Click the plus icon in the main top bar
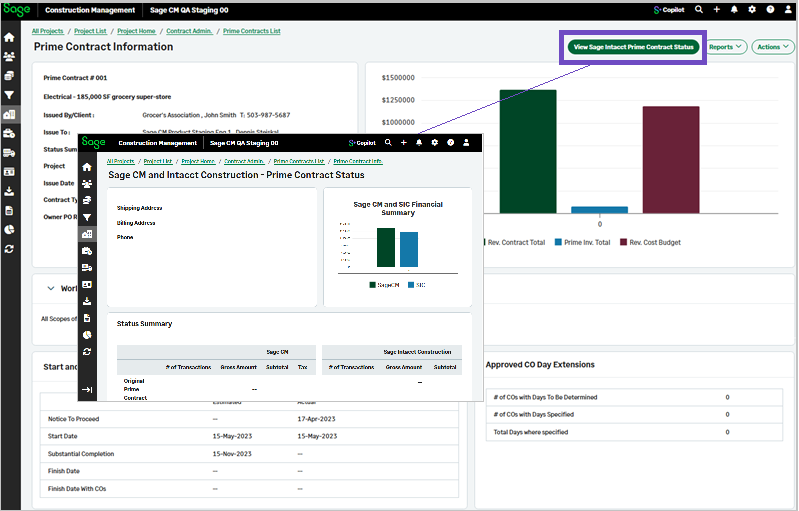Image resolution: width=799 pixels, height=511 pixels. coord(717,9)
